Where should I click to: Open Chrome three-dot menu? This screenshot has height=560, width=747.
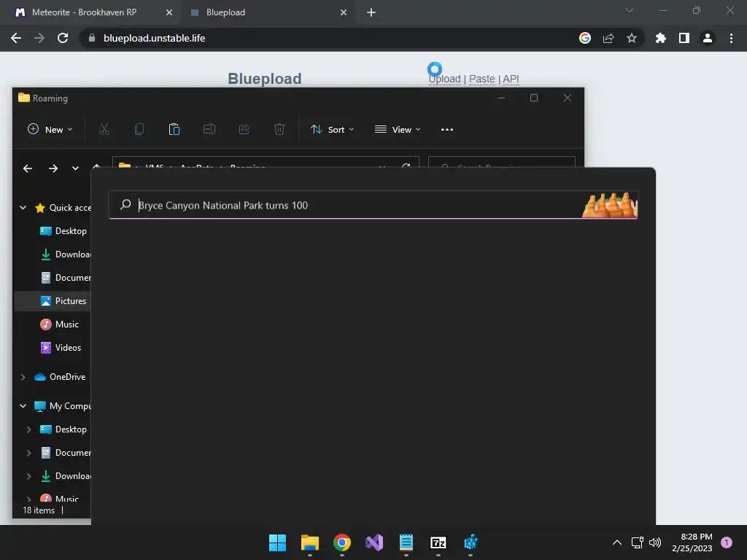click(x=731, y=38)
